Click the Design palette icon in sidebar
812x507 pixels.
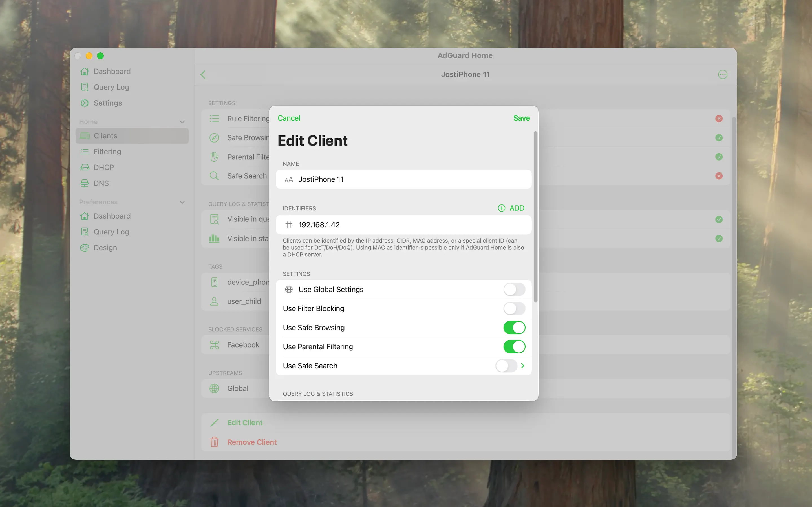click(x=85, y=248)
